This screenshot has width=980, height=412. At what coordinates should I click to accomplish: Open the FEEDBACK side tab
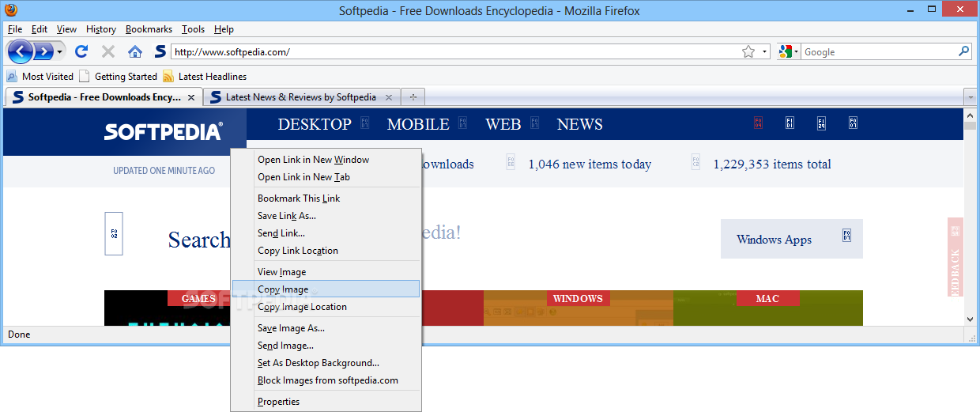click(955, 257)
